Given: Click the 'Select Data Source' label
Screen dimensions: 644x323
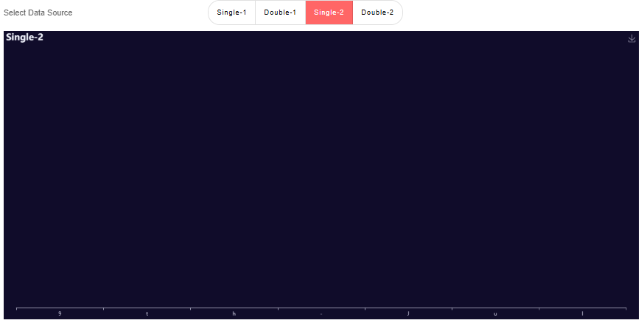Looking at the screenshot, I should click(x=38, y=13).
